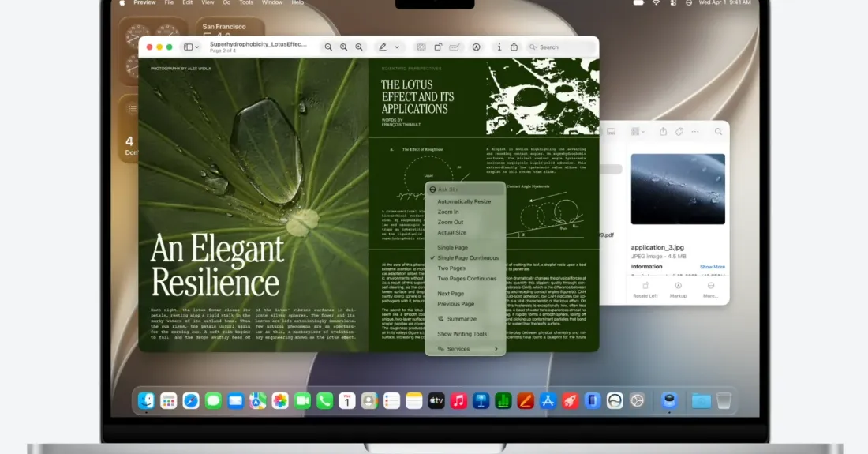Click the Search field in Preview toolbar
This screenshot has width=868, height=454.
coord(561,47)
